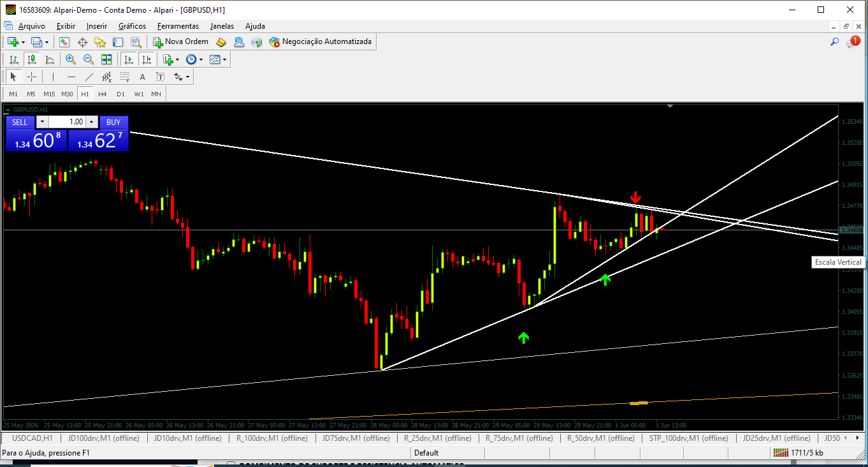Click the SELL button

coord(20,122)
